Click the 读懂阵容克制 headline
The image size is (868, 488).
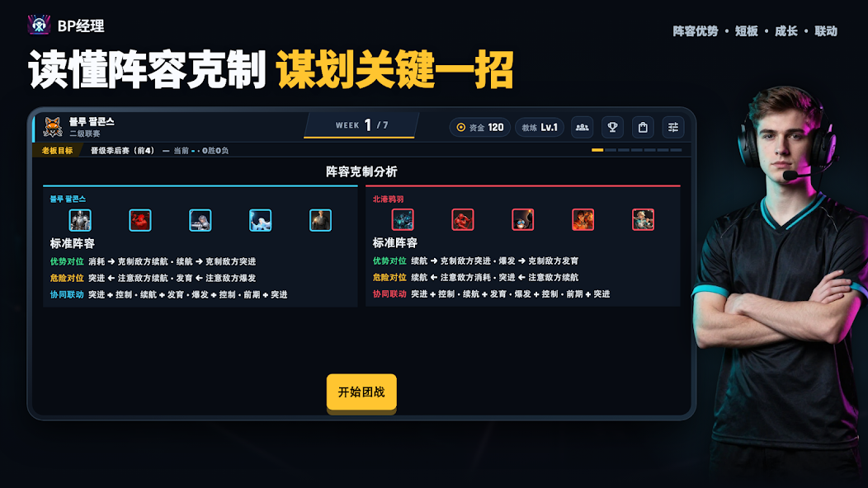[x=147, y=70]
